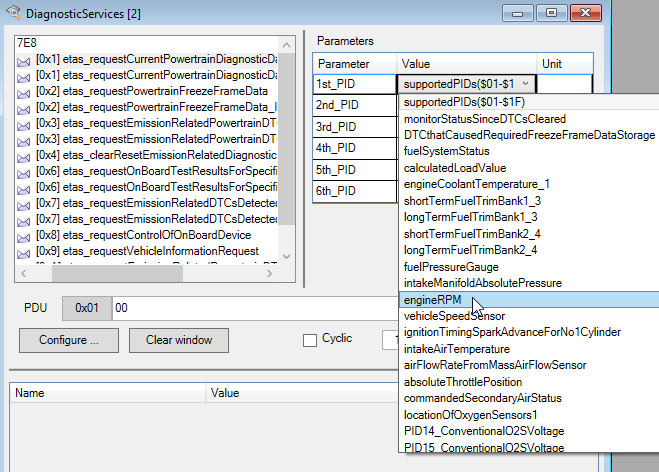The height and width of the screenshot is (472, 659).
Task: Enable the Cyclic checkbox
Action: [310, 340]
